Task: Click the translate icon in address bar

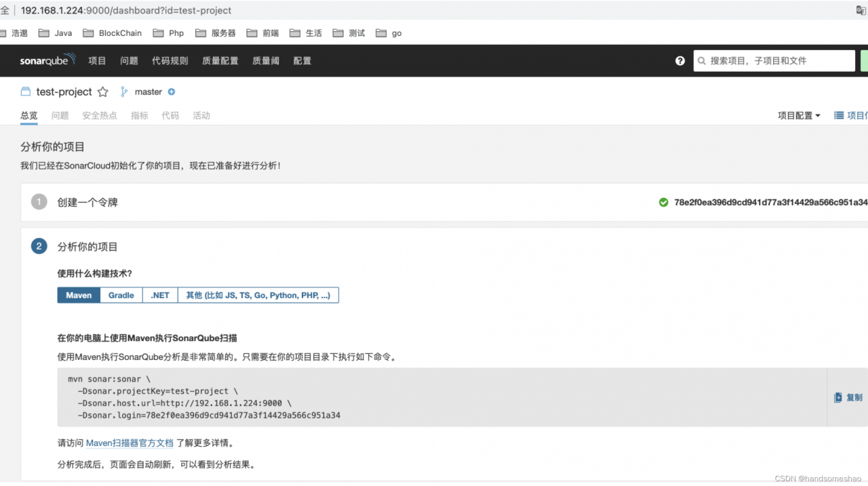Action: pyautogui.click(x=861, y=10)
